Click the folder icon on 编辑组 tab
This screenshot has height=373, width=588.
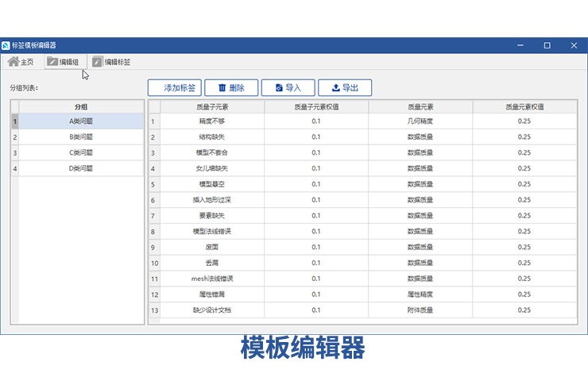point(52,61)
